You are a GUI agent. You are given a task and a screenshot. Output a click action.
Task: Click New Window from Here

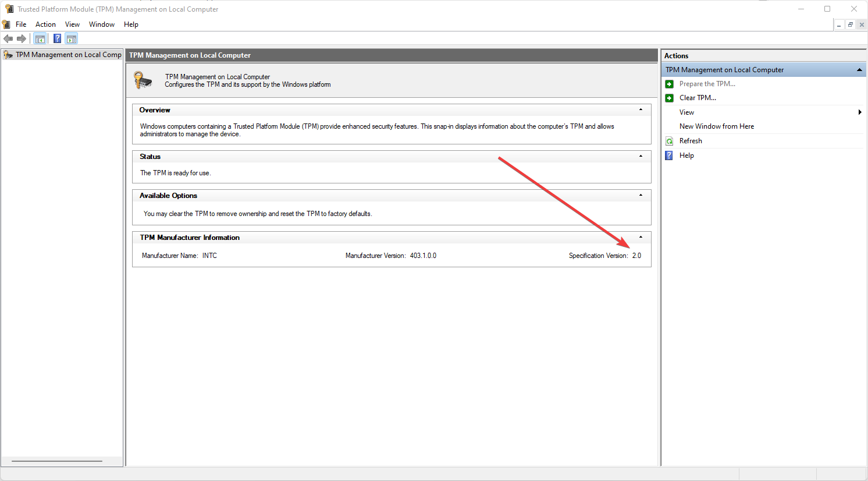[x=717, y=126]
